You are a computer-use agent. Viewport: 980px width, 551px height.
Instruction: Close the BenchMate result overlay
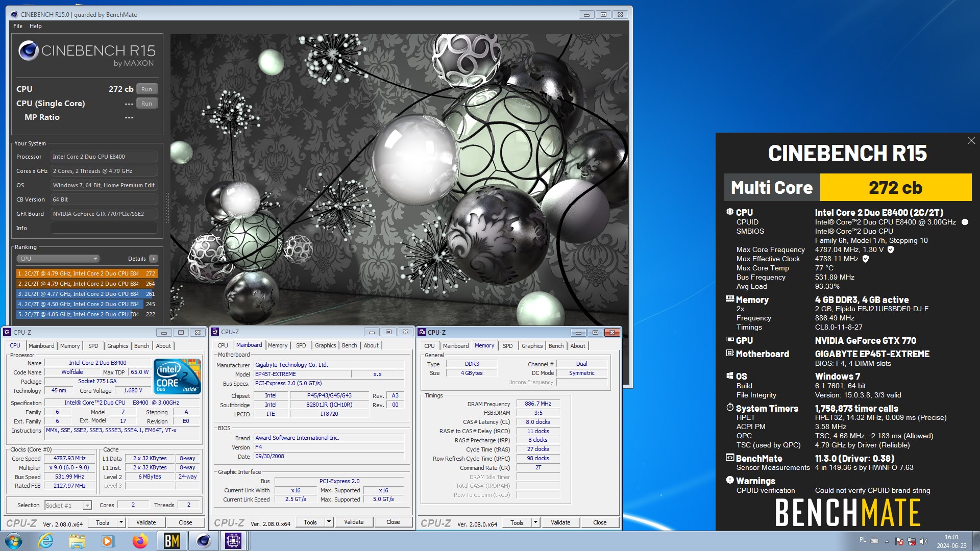[971, 141]
